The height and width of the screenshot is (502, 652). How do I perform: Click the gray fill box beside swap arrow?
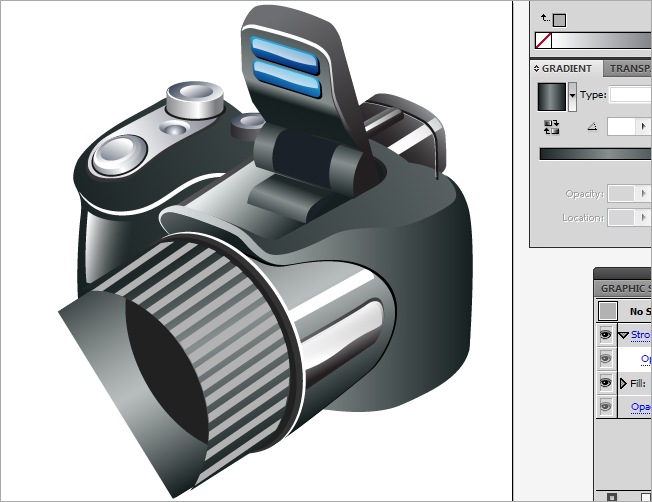559,20
